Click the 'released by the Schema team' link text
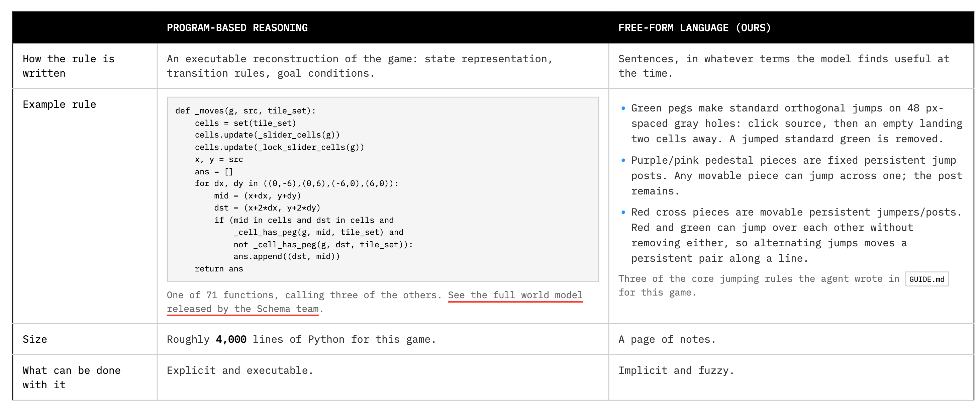This screenshot has width=980, height=411. pos(243,309)
